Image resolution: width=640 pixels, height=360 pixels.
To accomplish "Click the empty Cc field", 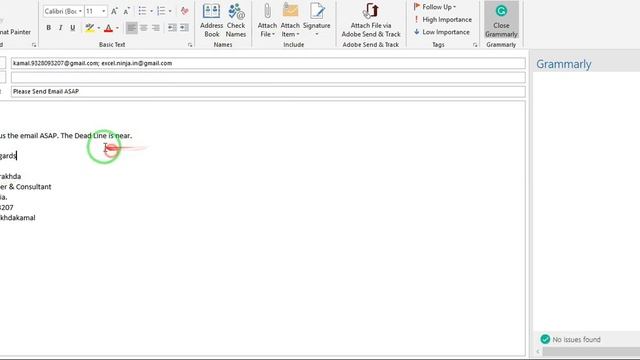I will click(x=268, y=78).
